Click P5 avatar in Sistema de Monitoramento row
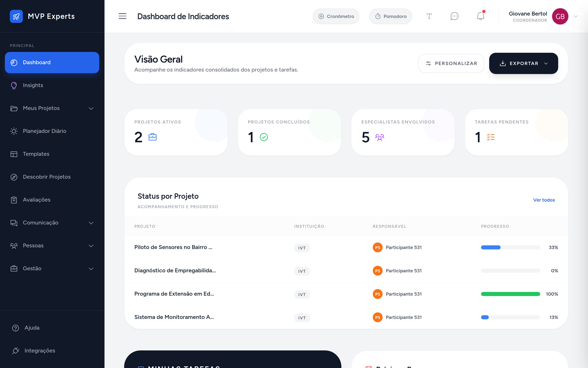The height and width of the screenshot is (368, 588). click(378, 317)
